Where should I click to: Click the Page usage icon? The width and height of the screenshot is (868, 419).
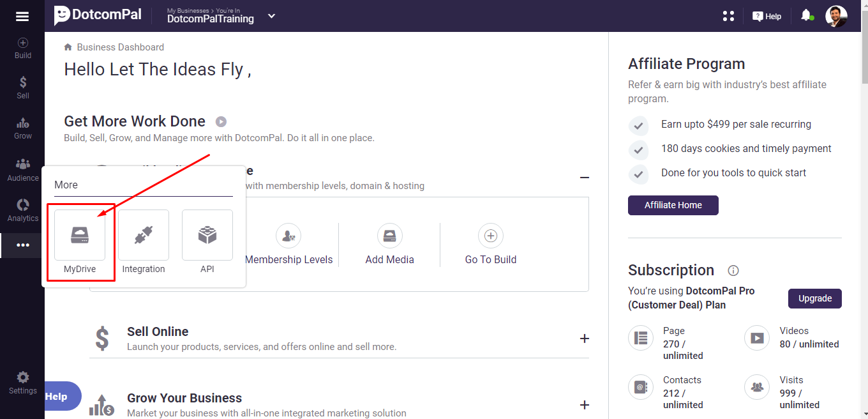641,338
